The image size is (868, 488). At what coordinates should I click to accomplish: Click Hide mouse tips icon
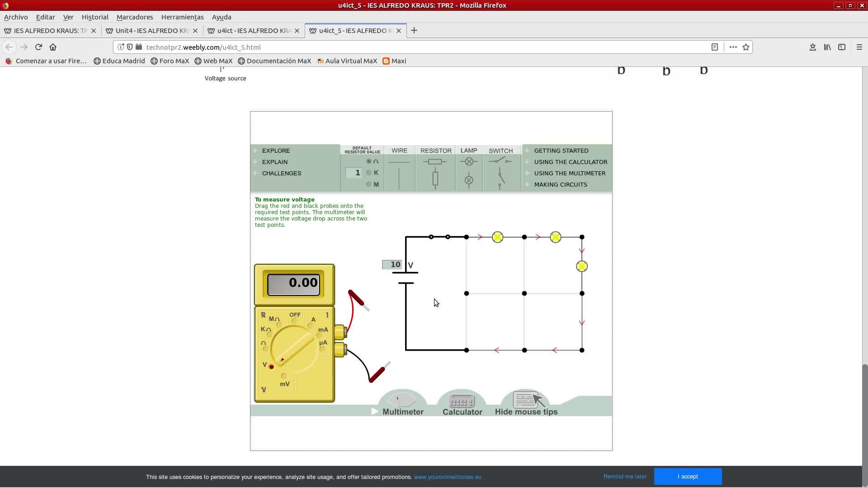[526, 401]
